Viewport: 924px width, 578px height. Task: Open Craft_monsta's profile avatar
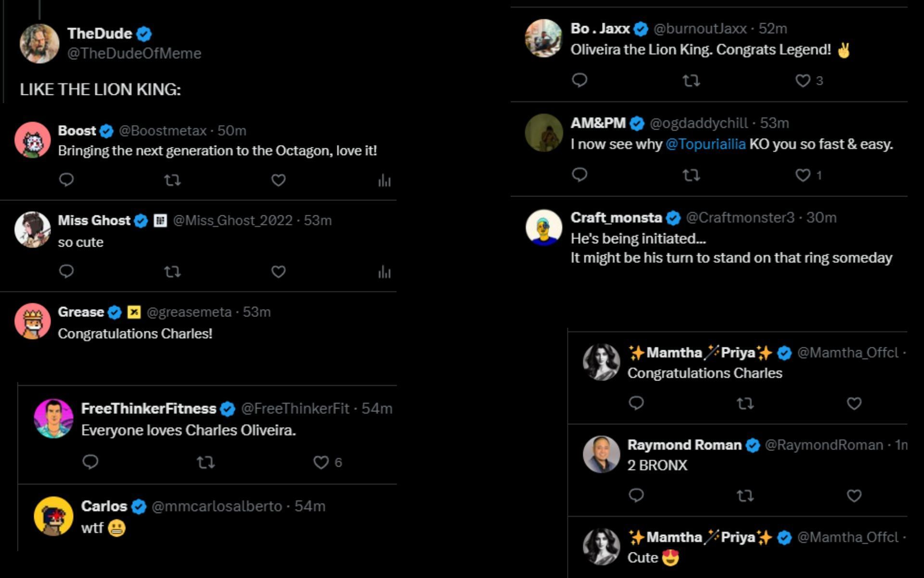(544, 227)
